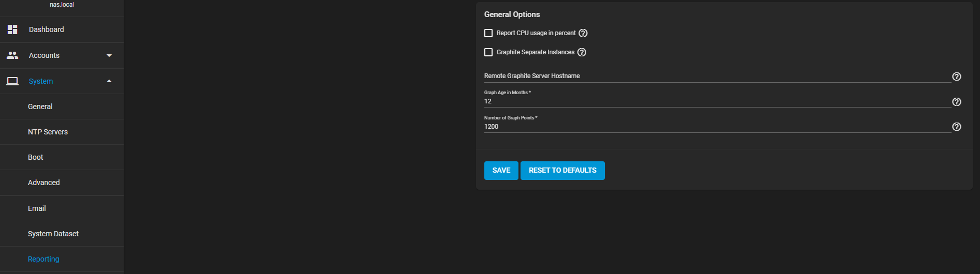Open the Boot menu item
Image resolution: width=980 pixels, height=274 pixels.
pos(36,157)
